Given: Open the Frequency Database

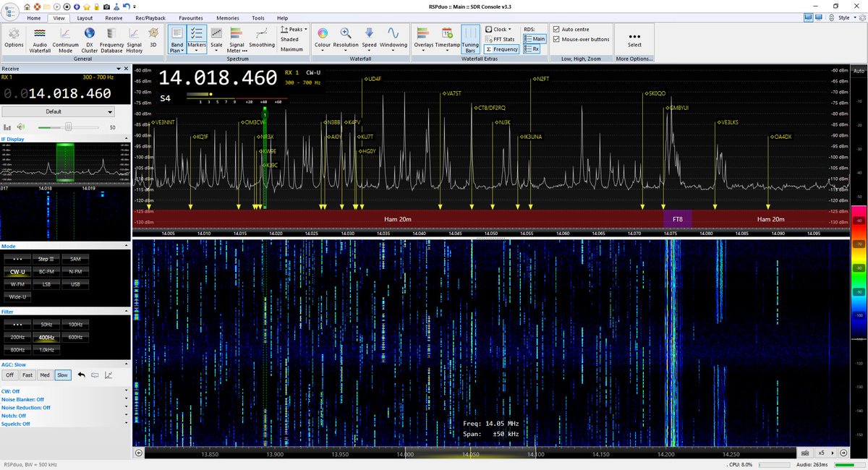Looking at the screenshot, I should (111, 39).
